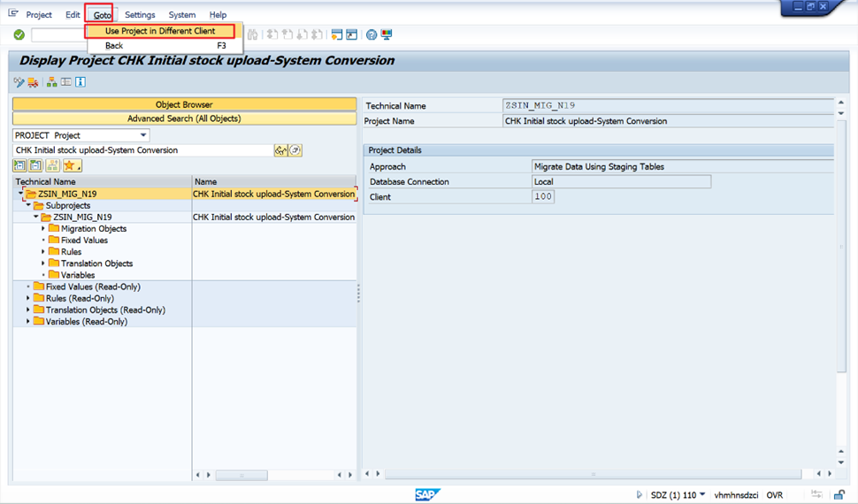This screenshot has height=504, width=858.
Task: Click the Object Browser button
Action: (184, 104)
